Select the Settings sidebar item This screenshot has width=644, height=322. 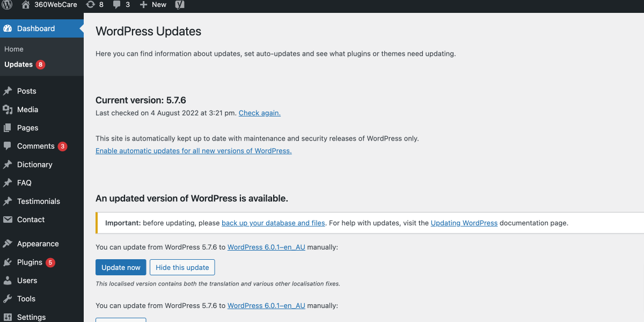pos(30,317)
